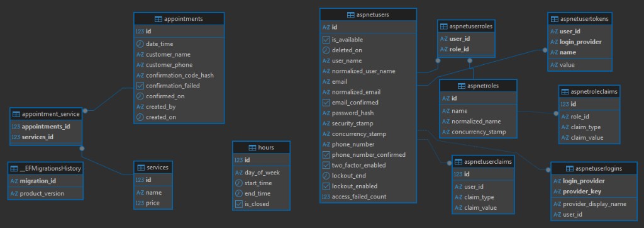Click the table icon of aspnetusertokens
This screenshot has height=228, width=644.
(554, 19)
